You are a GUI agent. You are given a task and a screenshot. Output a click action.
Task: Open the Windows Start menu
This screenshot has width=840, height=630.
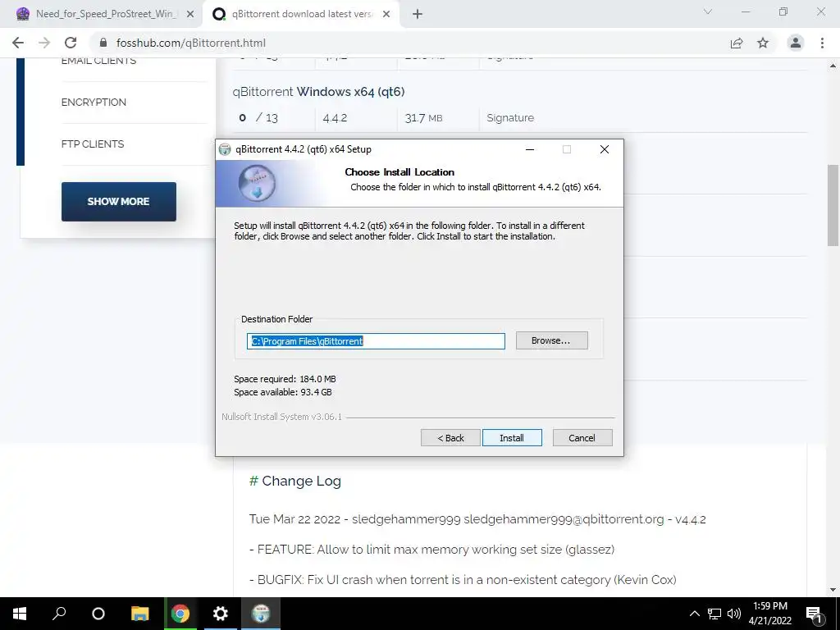pyautogui.click(x=20, y=614)
